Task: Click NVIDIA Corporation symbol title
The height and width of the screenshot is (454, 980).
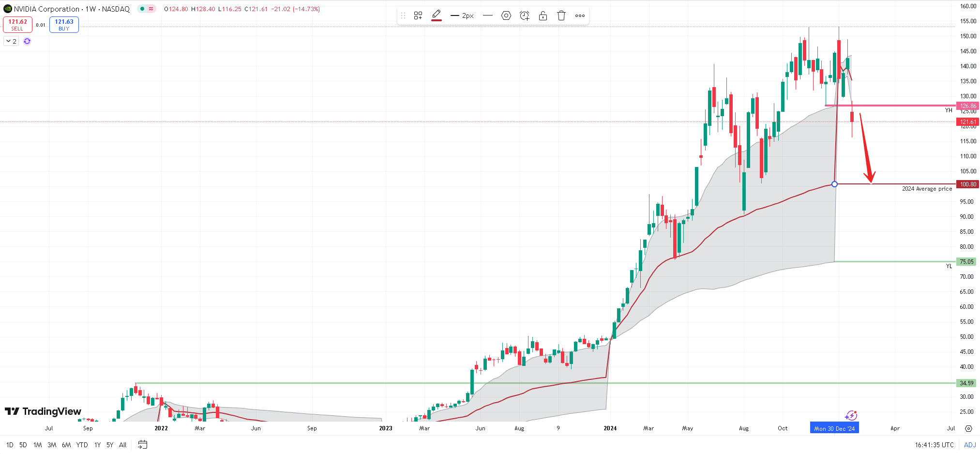Action: click(x=46, y=9)
